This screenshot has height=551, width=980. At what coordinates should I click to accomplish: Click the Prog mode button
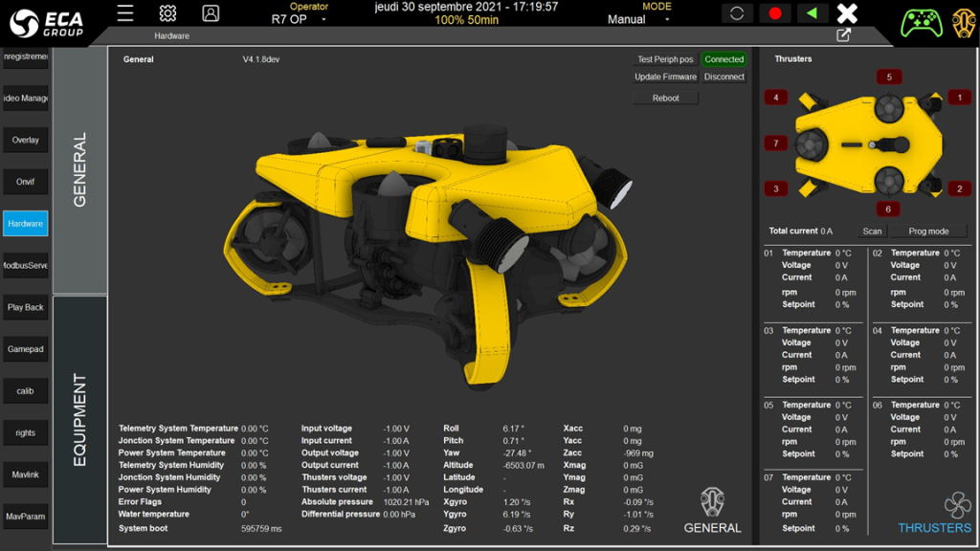click(x=928, y=231)
